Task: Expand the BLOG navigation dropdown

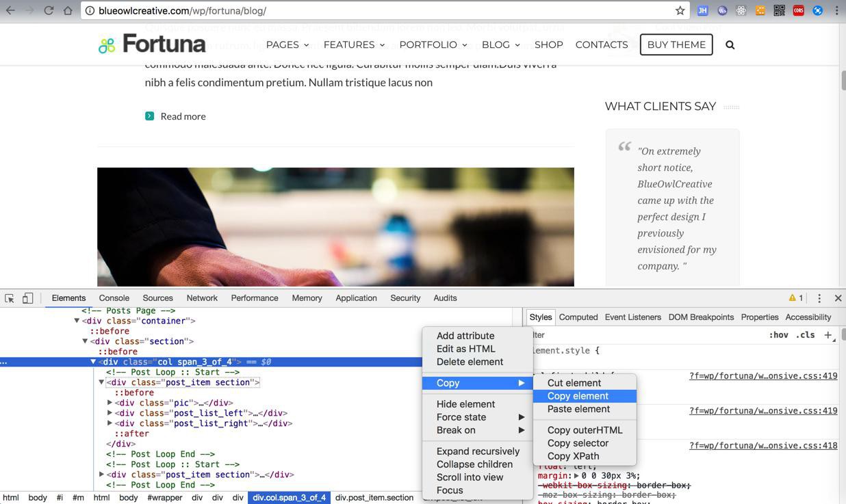Action: (500, 44)
